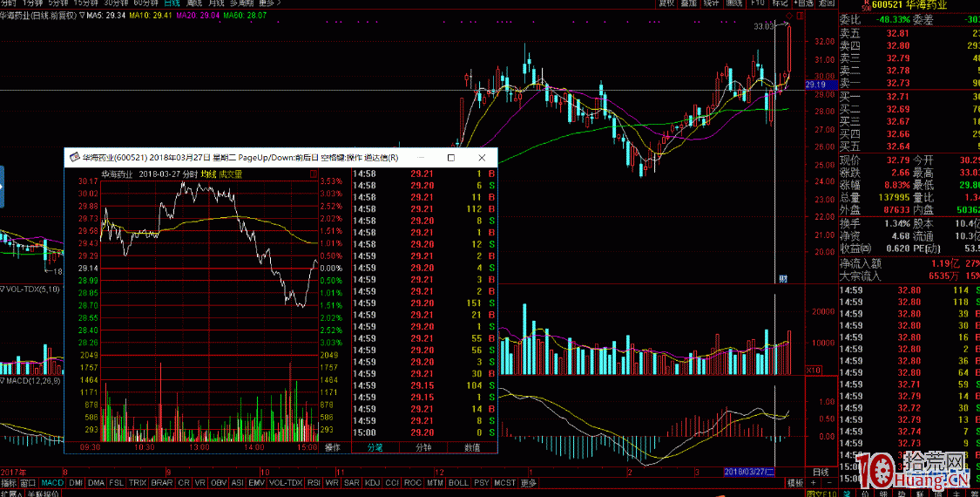Click the plus zoom-in button beside 模板

813,482
